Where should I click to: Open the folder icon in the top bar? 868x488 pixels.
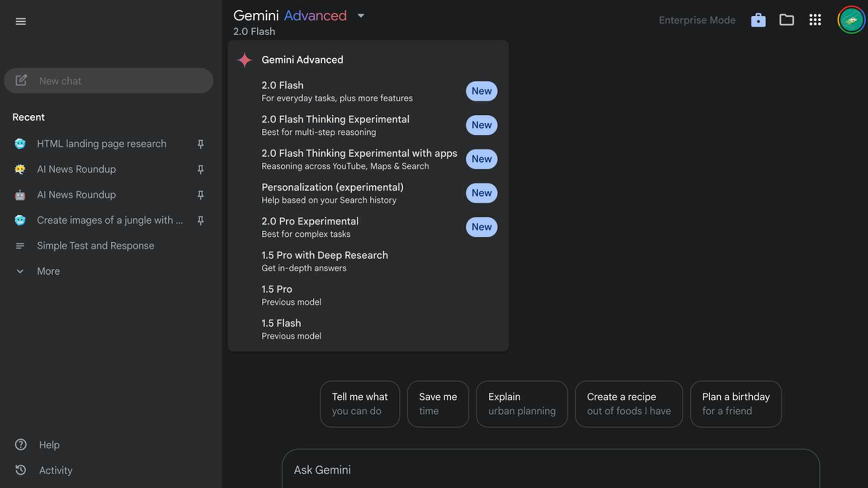point(787,20)
